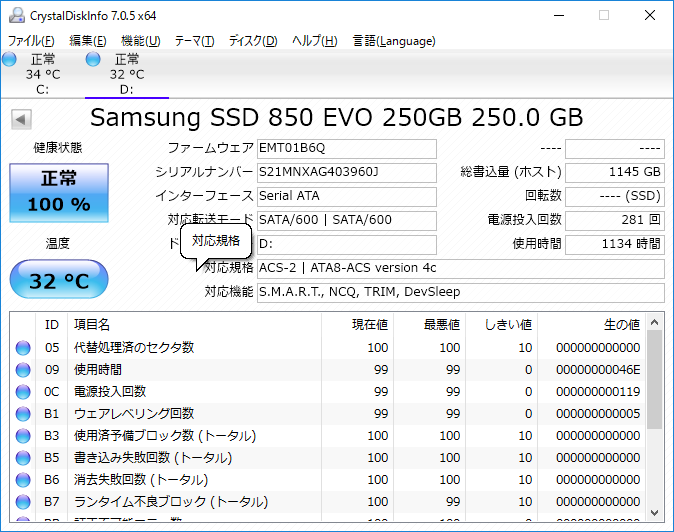Image resolution: width=674 pixels, height=532 pixels.
Task: Select the 電源投入回数 attribute row name
Action: point(110,391)
